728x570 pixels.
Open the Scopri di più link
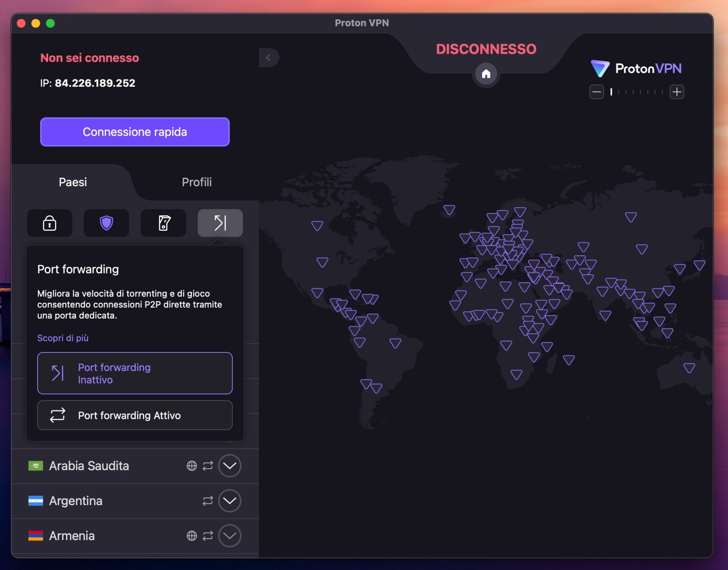[63, 338]
